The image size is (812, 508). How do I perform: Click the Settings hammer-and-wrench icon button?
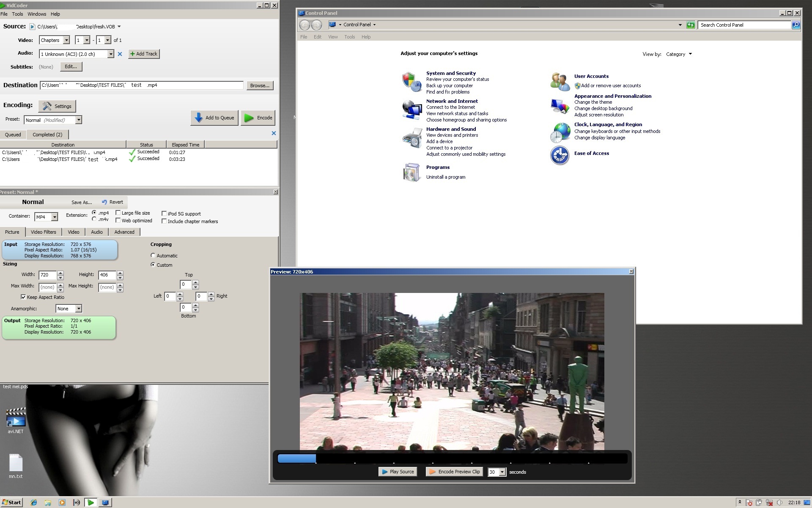(58, 106)
